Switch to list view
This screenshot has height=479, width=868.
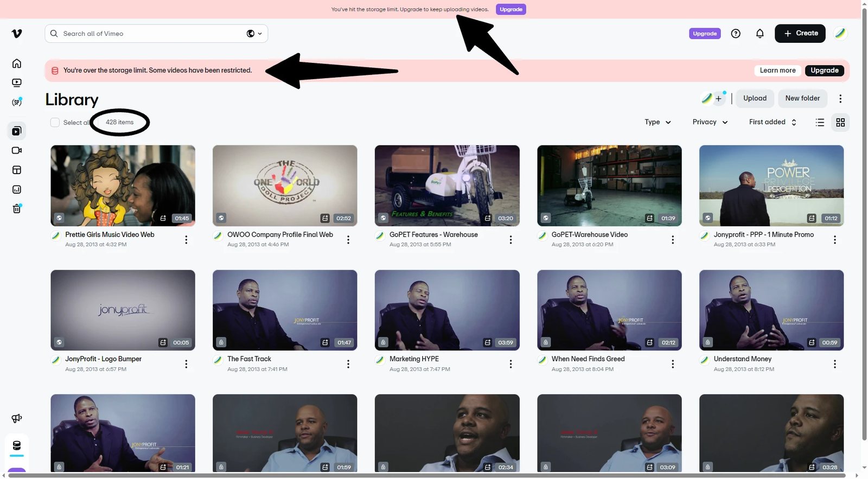point(820,123)
